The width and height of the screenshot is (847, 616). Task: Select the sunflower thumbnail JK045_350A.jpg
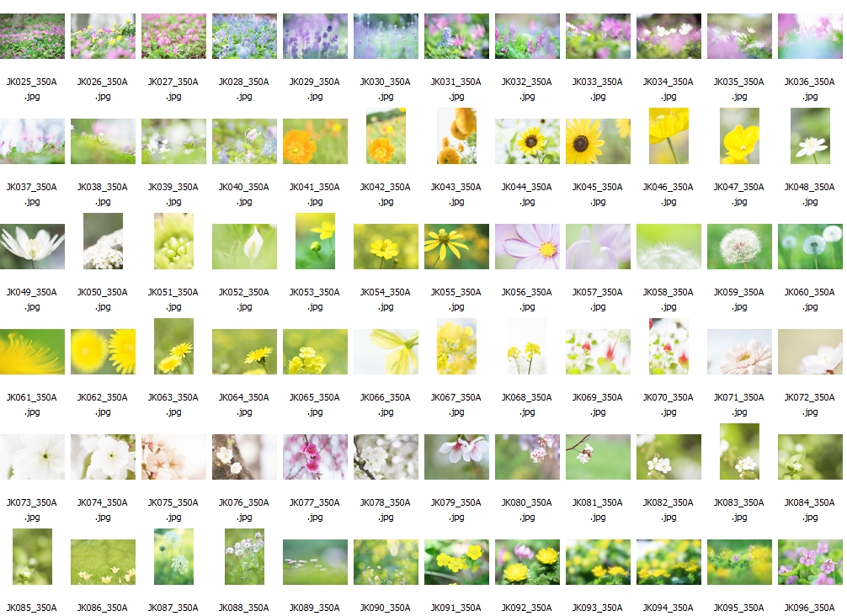[598, 141]
